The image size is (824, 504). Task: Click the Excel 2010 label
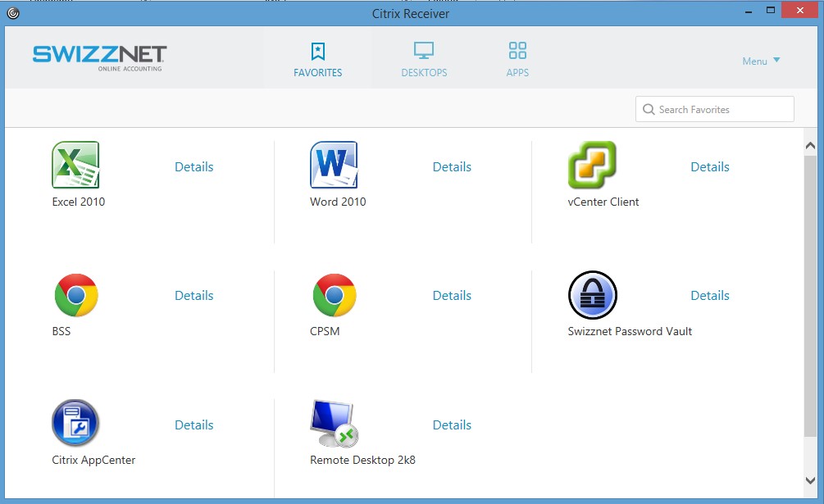pos(79,202)
